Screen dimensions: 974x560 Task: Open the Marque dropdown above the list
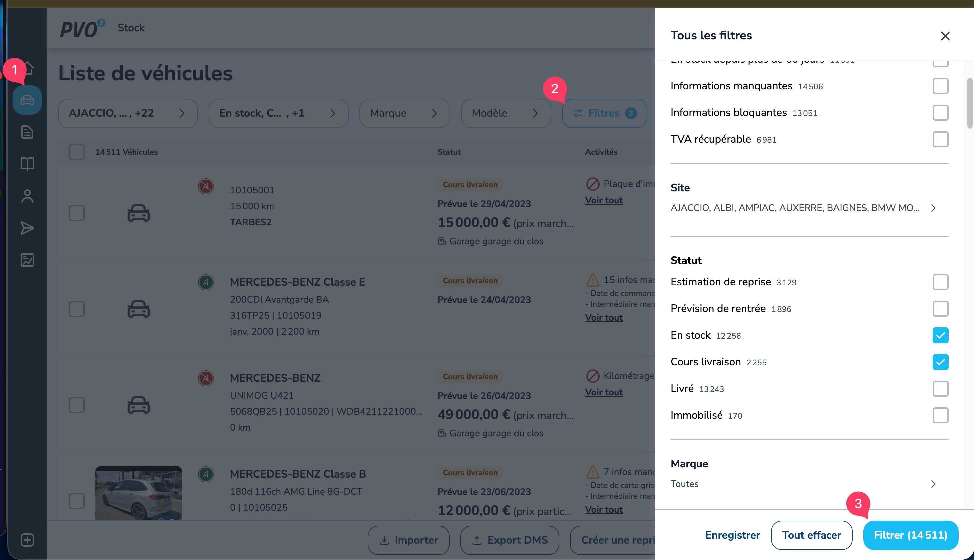(x=405, y=113)
